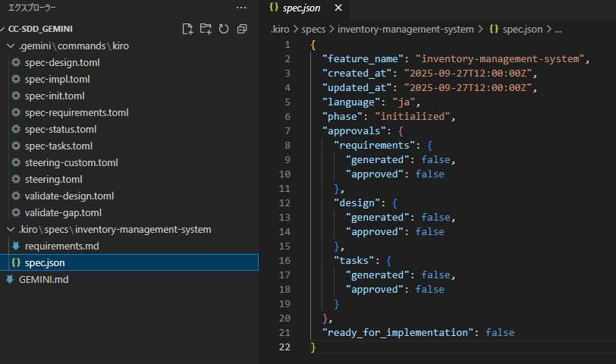Refresh the explorer file tree

tap(223, 29)
